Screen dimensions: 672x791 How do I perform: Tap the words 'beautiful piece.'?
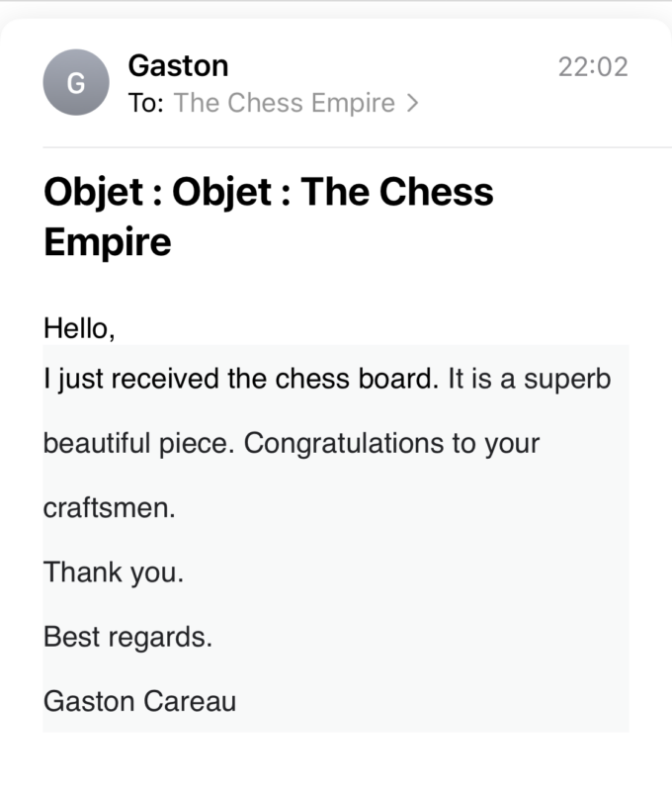click(x=139, y=443)
